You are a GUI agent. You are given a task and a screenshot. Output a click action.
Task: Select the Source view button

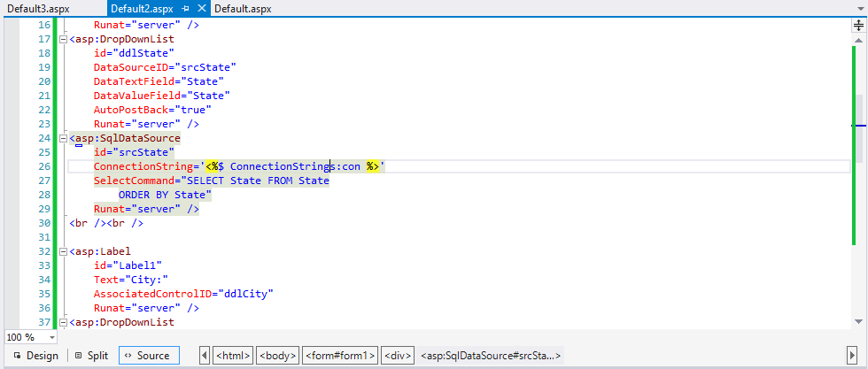click(146, 356)
